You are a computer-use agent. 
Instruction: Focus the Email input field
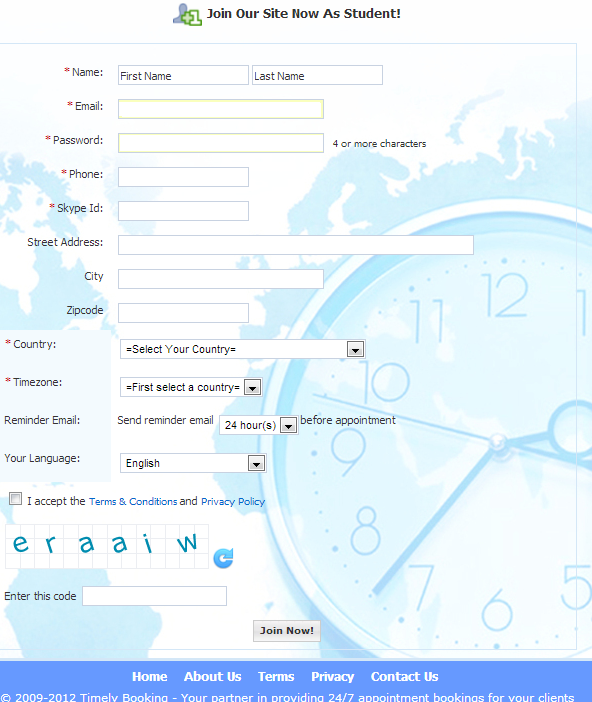[x=221, y=109]
